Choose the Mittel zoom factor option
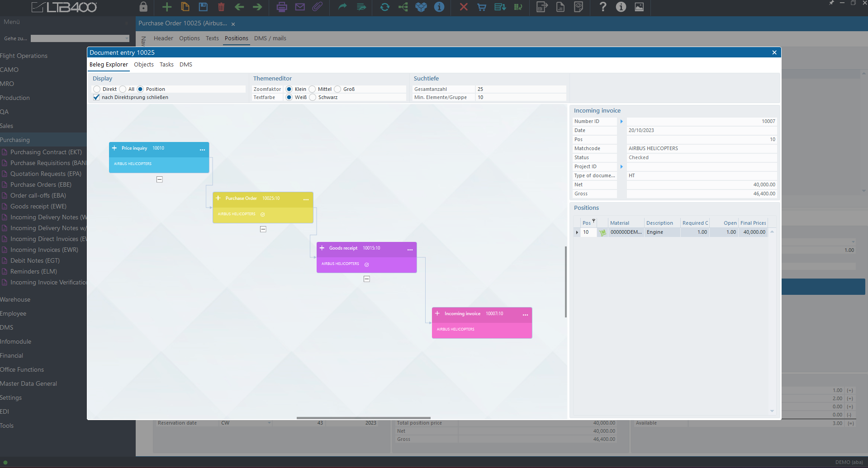This screenshot has height=468, width=868. (x=313, y=89)
